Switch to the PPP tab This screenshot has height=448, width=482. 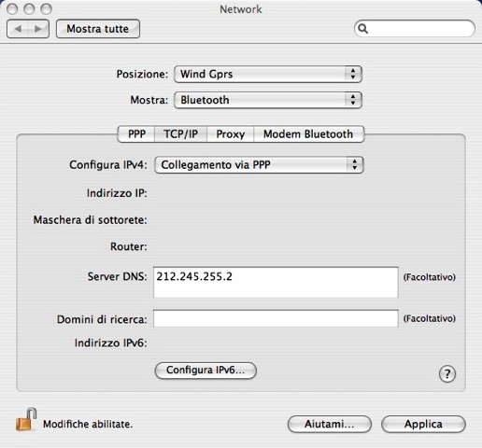click(x=136, y=134)
